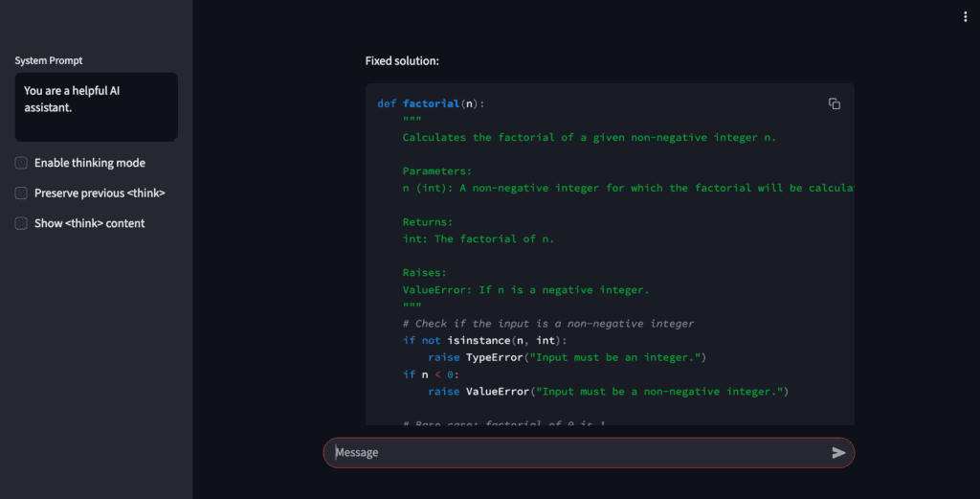Click the "# Check if the input" comment
Screen dimensions: 980x499
coord(548,324)
